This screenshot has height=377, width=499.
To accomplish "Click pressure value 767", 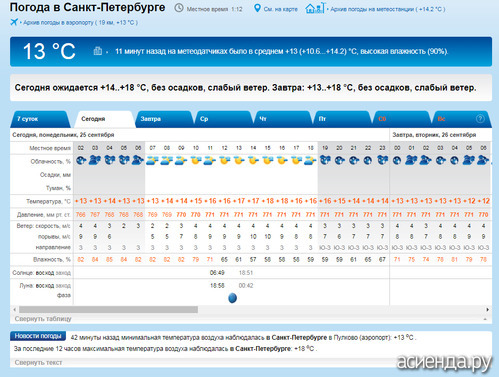I will tap(95, 215).
